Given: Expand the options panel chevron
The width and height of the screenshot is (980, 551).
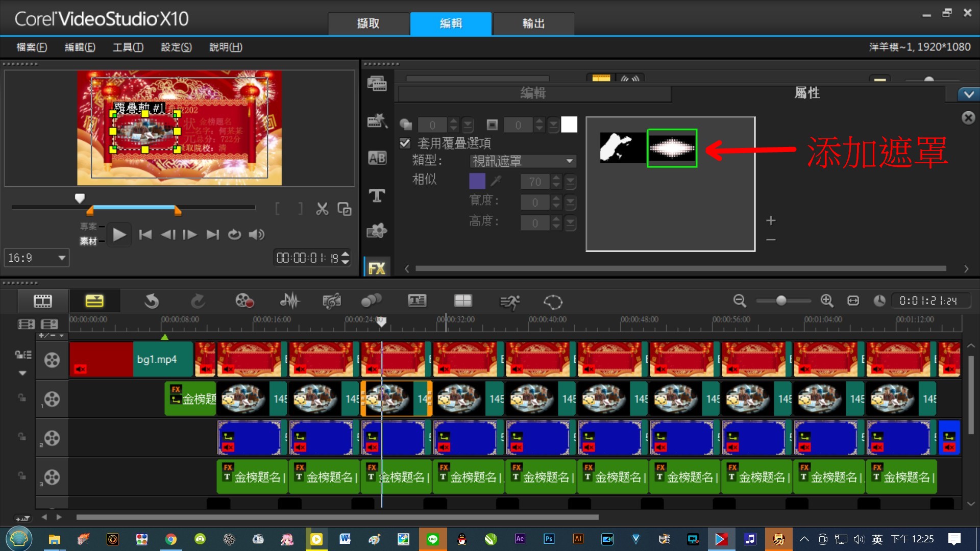Looking at the screenshot, I should point(969,94).
